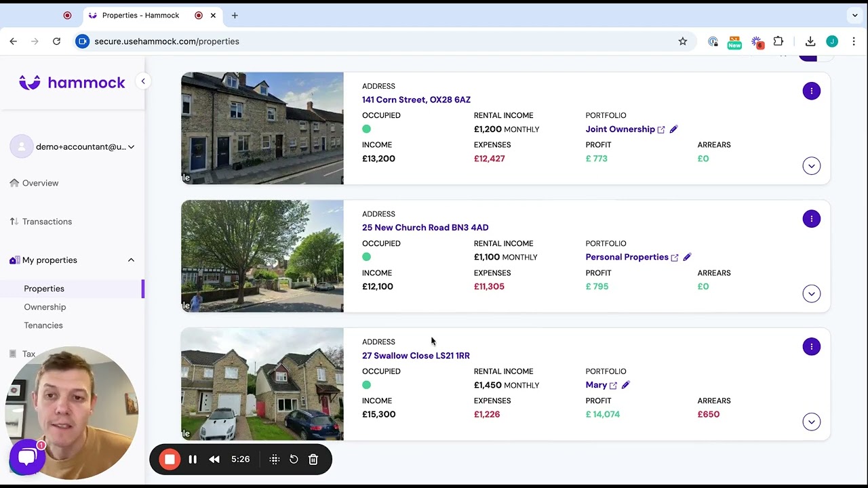This screenshot has height=488, width=868.
Task: Open three-dot menu for 27 Swallow Close
Action: click(x=812, y=347)
